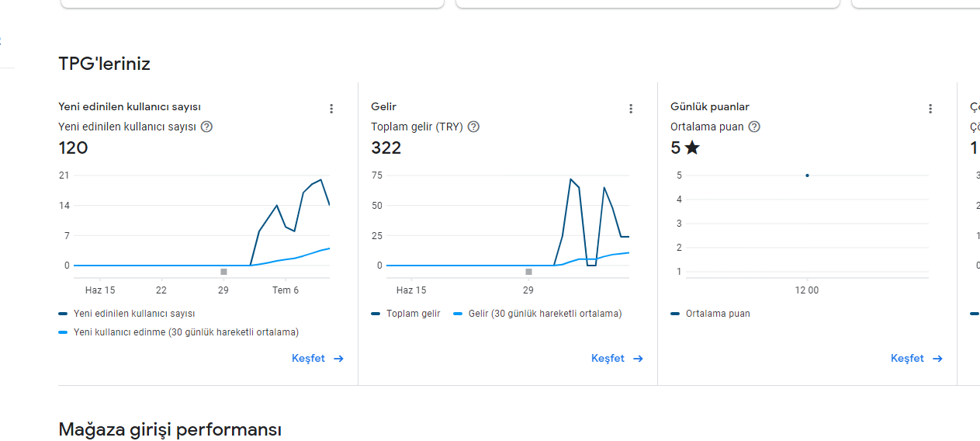Open the Yeni edinilen kullanıcı sayısı card menu

(331, 109)
